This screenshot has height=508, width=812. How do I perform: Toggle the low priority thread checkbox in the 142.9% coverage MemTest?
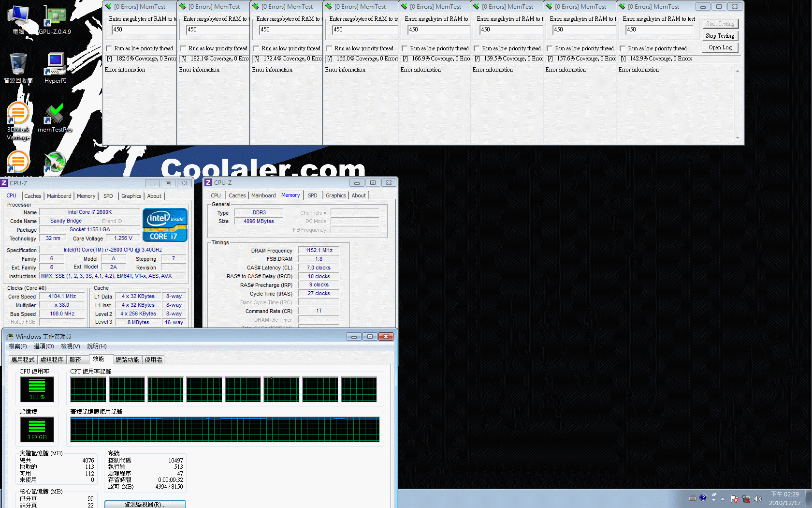[623, 48]
